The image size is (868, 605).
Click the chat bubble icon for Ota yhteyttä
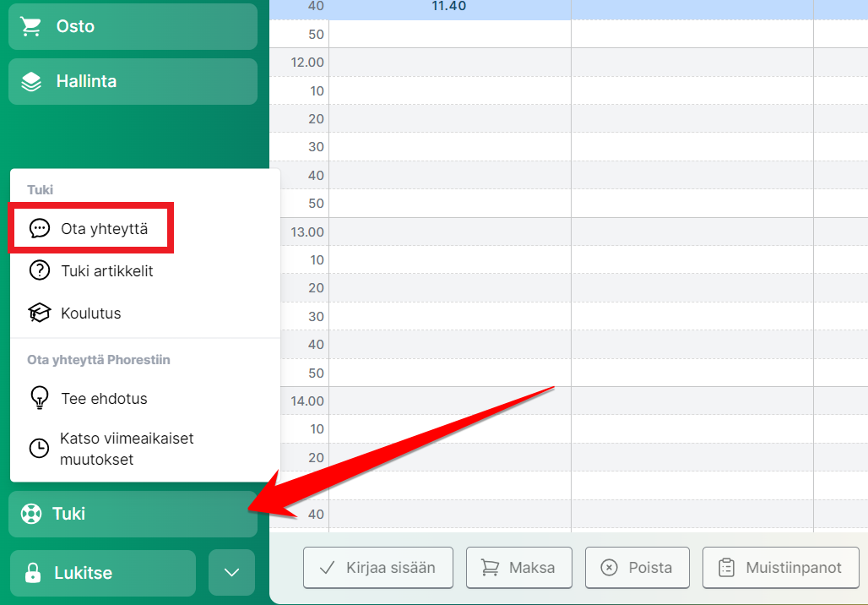click(x=40, y=228)
